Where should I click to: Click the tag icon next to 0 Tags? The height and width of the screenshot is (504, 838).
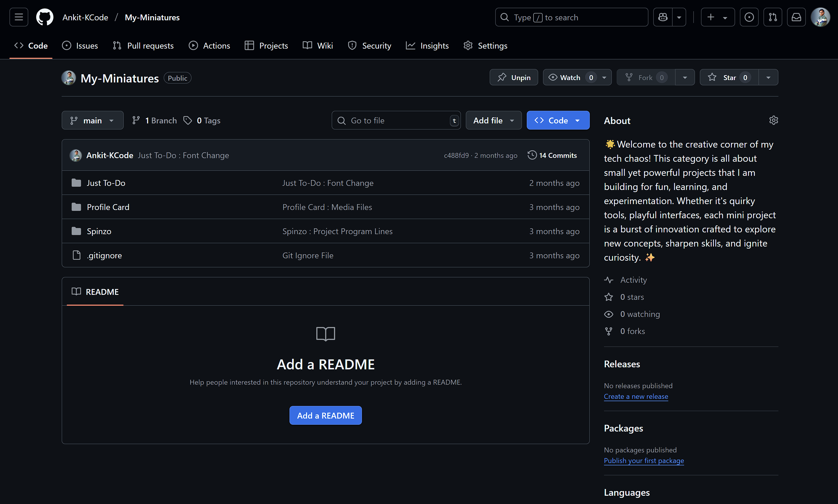point(187,120)
